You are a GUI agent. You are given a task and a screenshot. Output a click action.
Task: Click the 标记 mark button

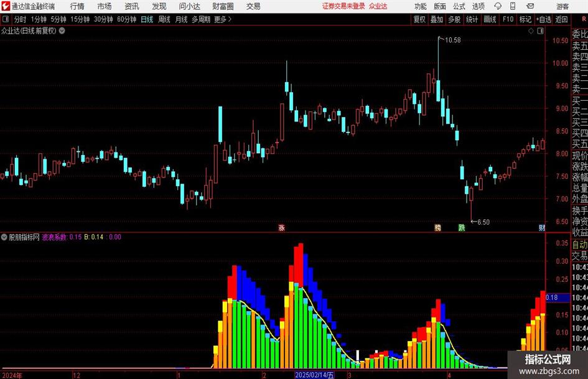[x=525, y=19]
